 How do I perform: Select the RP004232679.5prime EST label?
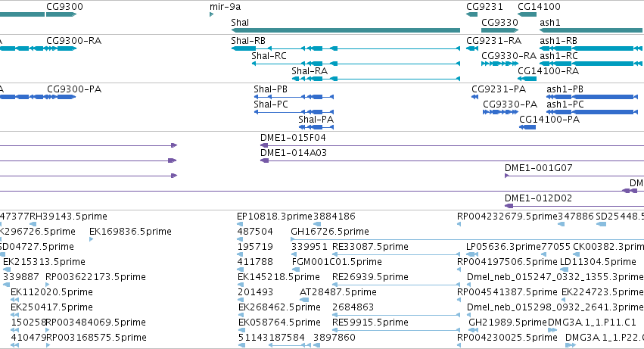point(507,217)
